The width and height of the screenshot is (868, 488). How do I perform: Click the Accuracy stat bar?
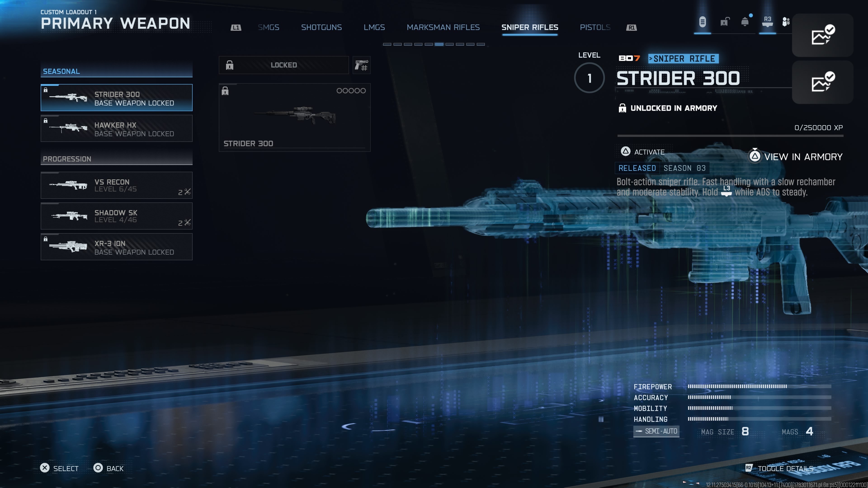click(759, 397)
